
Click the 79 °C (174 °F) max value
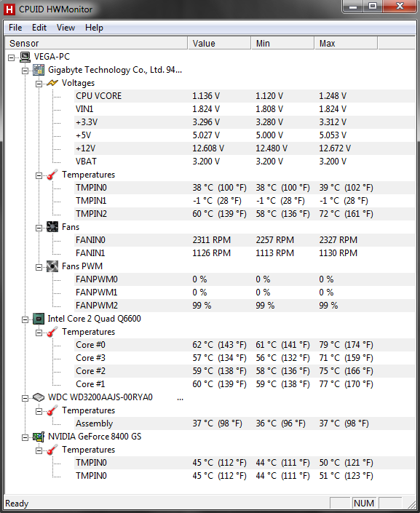(x=346, y=344)
